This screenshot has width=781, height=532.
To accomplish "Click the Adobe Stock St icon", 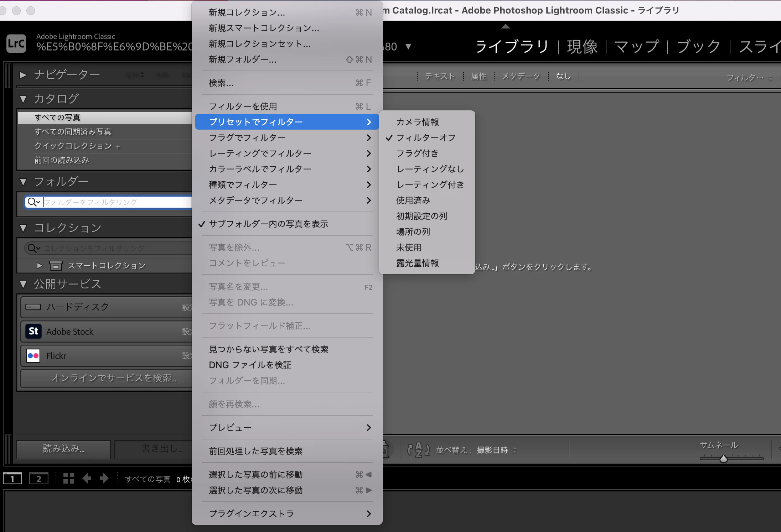I will click(33, 331).
